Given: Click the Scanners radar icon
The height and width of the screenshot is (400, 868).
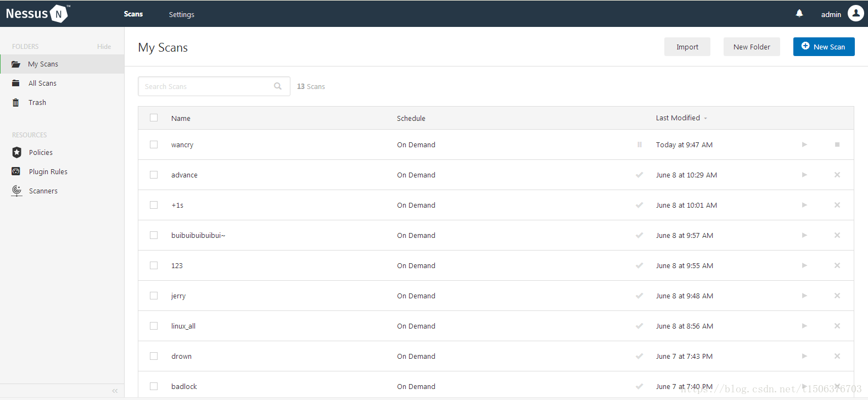Looking at the screenshot, I should tap(16, 191).
